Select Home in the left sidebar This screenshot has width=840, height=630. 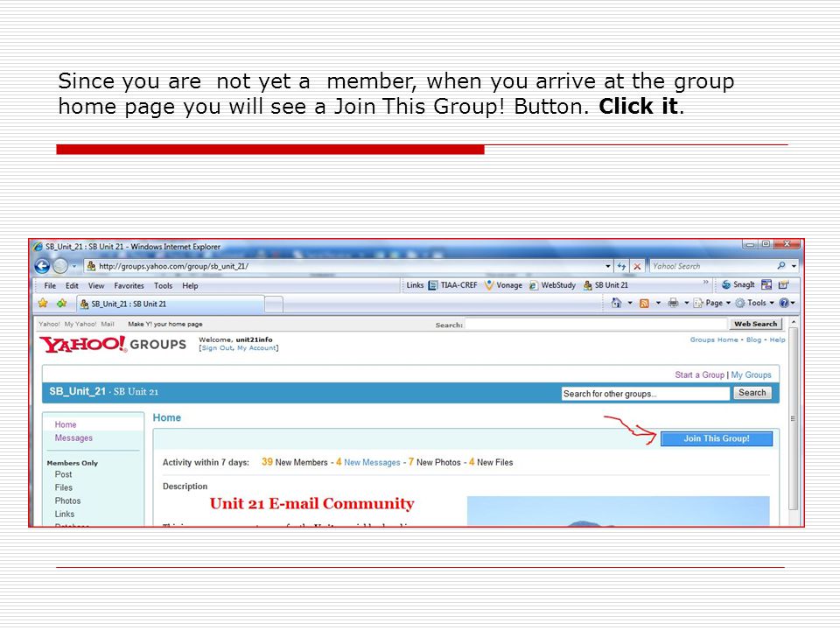click(66, 424)
